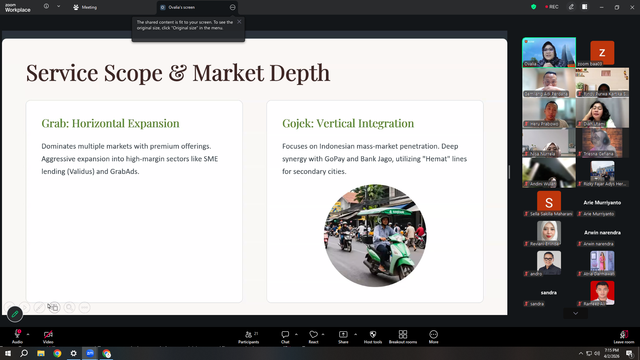Select Andini Wulan's video tile
This screenshot has width=640, height=360.
tap(549, 173)
